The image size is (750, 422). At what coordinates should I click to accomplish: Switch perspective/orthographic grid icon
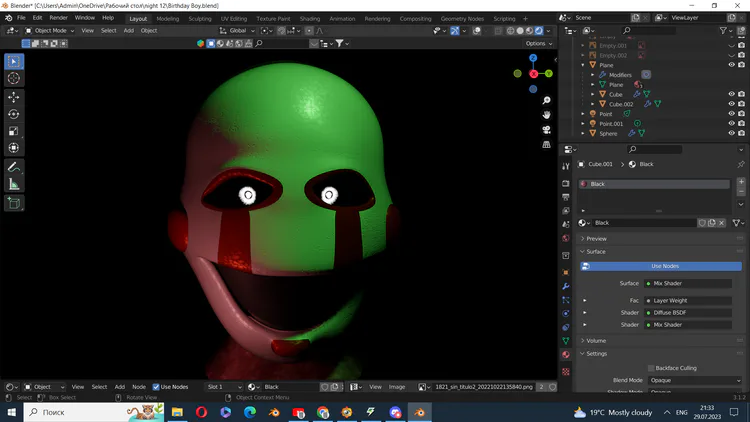tap(546, 145)
